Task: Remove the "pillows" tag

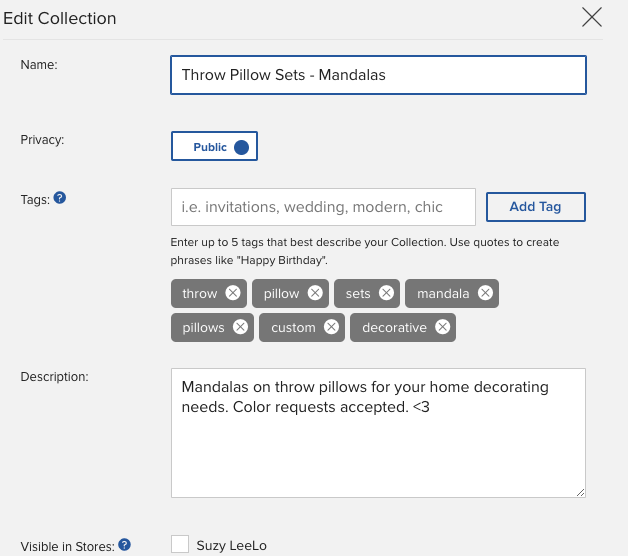Action: tap(240, 327)
